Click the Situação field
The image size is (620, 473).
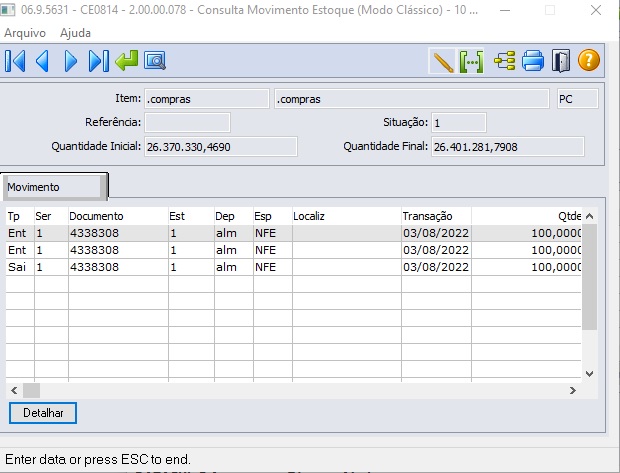tap(459, 123)
